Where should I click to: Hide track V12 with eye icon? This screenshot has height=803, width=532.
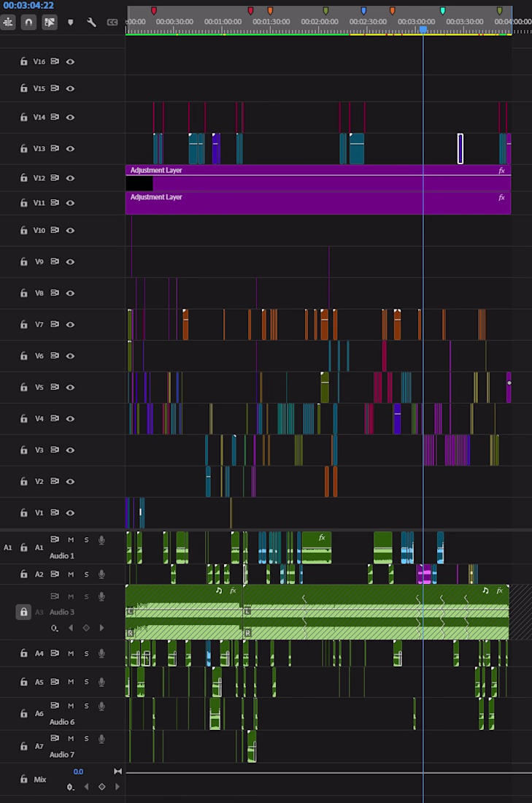click(70, 178)
